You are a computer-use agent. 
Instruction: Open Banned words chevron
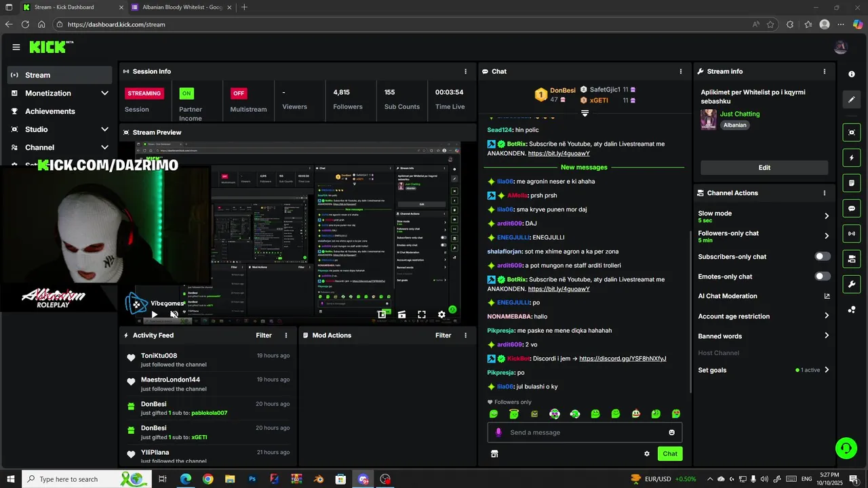tap(827, 335)
